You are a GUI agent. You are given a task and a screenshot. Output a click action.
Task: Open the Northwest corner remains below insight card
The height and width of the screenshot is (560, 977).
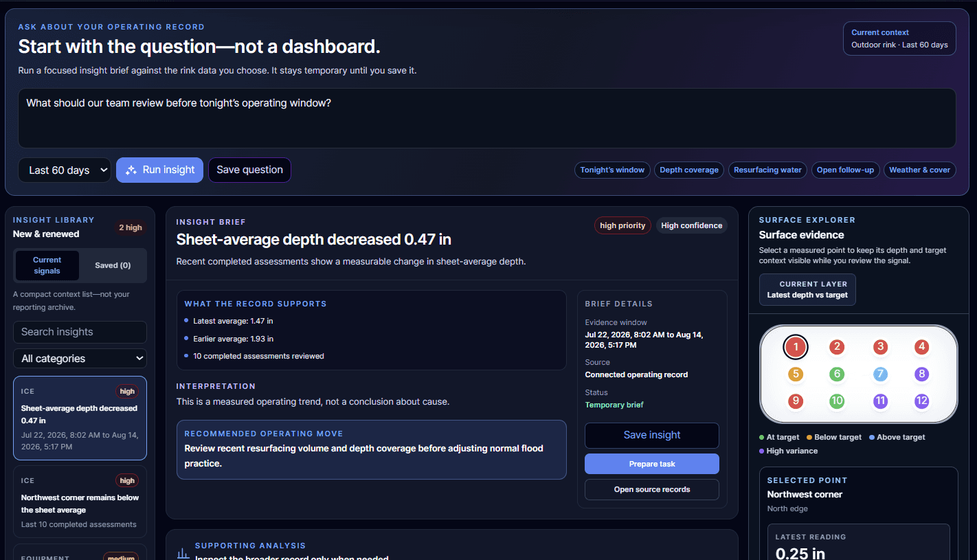coord(80,502)
